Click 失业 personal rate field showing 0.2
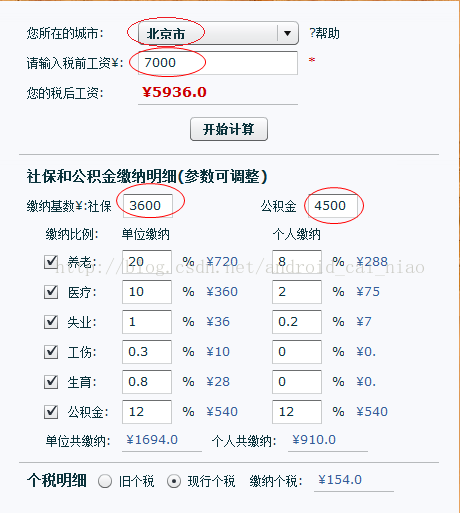Image resolution: width=460 pixels, height=513 pixels. click(x=297, y=322)
